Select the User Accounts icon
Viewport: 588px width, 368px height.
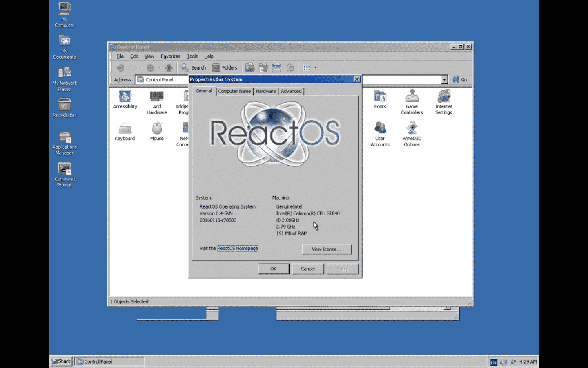tap(380, 134)
